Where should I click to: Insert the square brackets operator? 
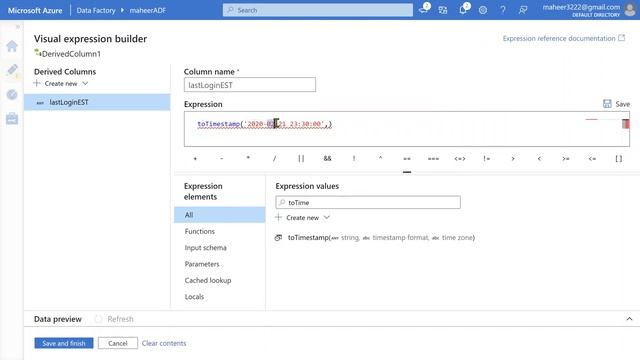point(619,158)
